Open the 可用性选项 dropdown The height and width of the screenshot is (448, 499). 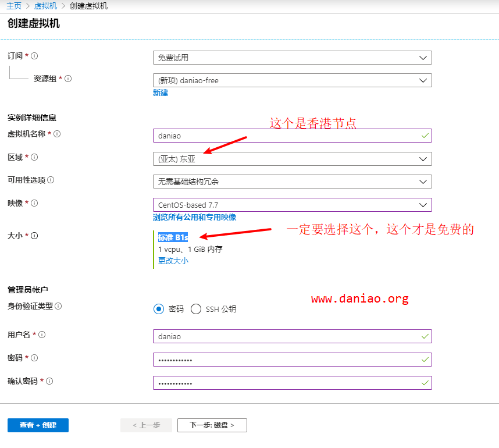tap(292, 182)
